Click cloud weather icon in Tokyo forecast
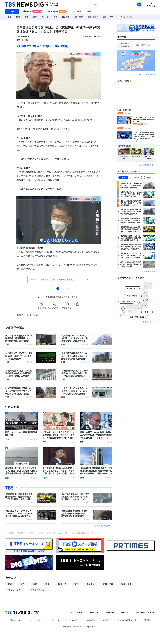Image resolution: width=160 pixels, height=644 pixels. (137, 45)
